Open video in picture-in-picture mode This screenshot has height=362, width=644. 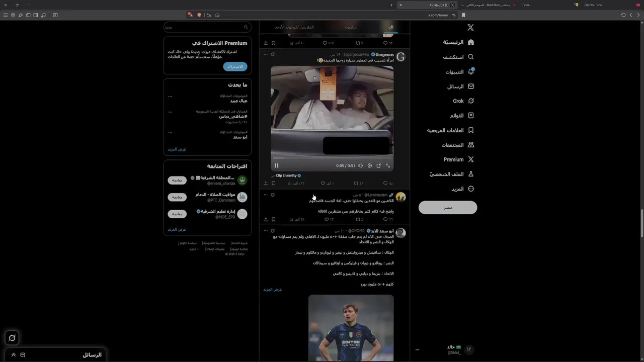tap(379, 165)
